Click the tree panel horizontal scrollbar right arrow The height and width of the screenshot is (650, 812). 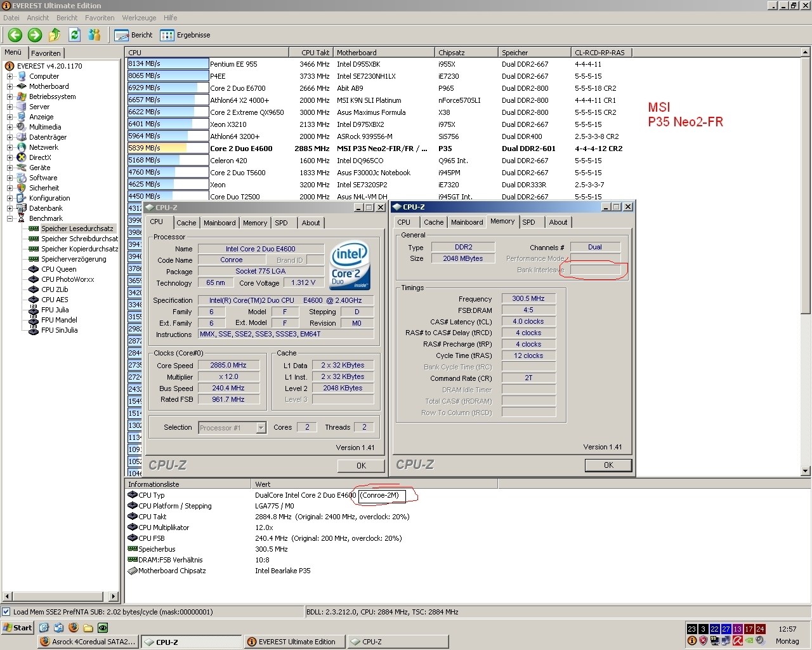[114, 596]
